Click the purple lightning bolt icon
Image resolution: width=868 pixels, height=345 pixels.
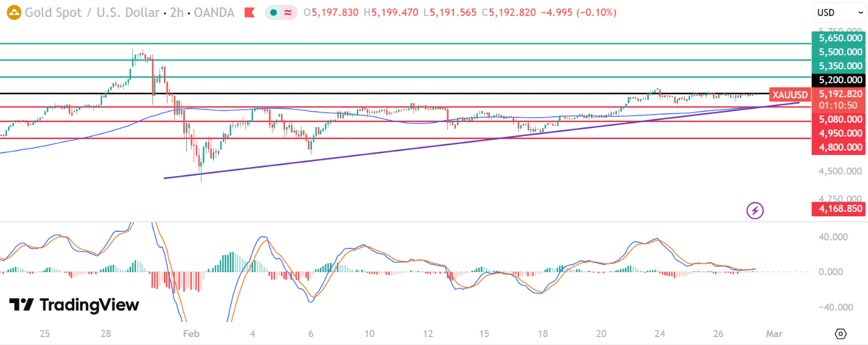point(755,211)
